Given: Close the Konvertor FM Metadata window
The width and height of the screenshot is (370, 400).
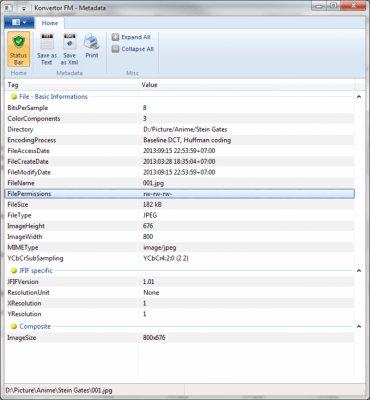Looking at the screenshot, I should point(352,6).
